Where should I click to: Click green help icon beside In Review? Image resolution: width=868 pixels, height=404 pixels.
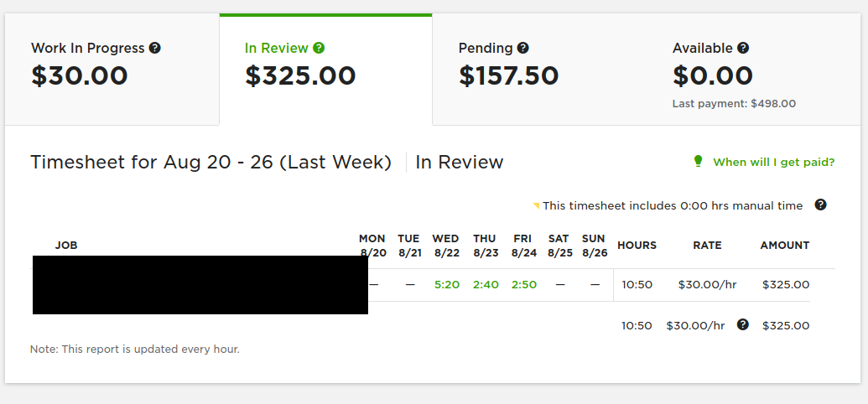click(x=319, y=48)
